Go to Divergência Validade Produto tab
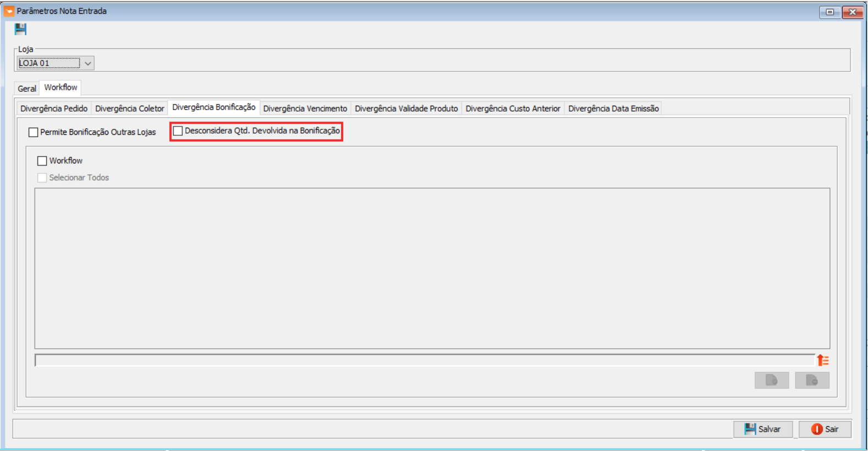The image size is (868, 451). point(406,109)
